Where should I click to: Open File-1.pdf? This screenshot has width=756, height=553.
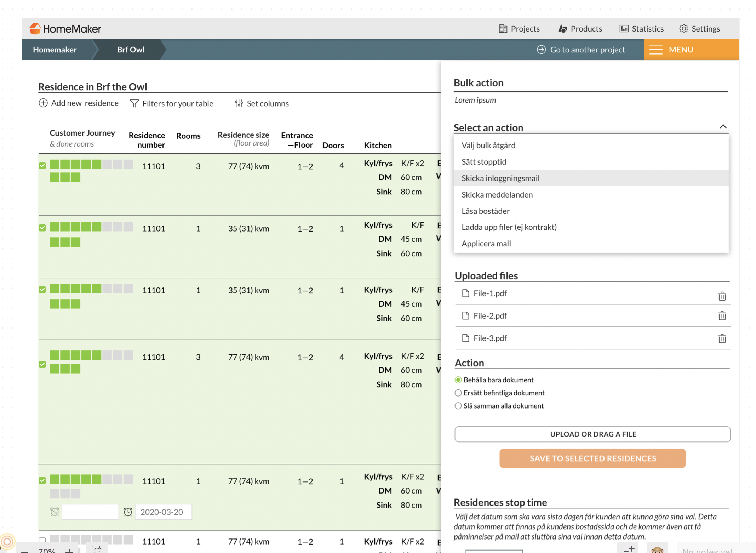click(490, 293)
